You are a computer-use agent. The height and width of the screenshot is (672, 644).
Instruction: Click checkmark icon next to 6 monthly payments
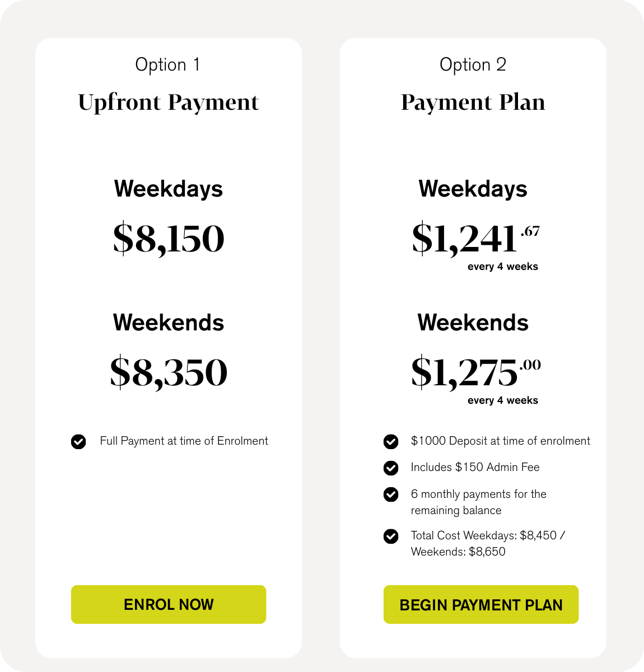click(391, 494)
